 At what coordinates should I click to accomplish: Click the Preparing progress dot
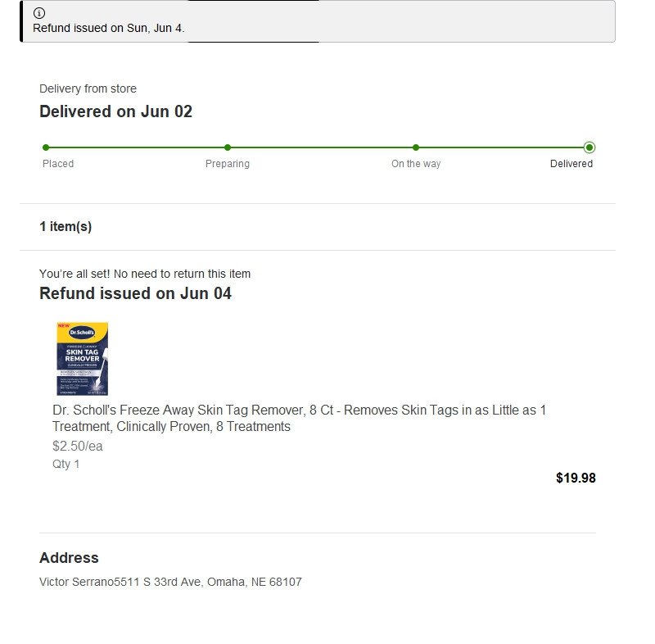coord(228,147)
